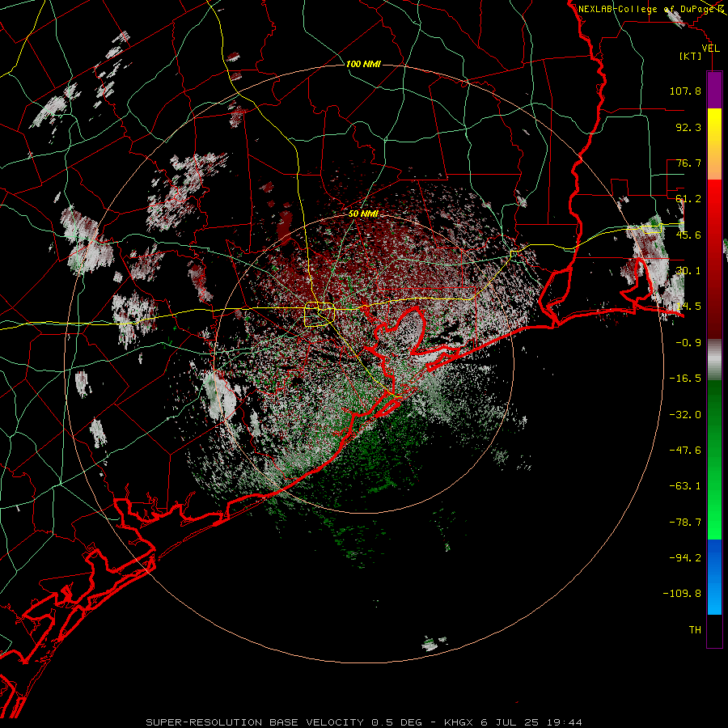Select the -16.5 velocity scale value
728x728 pixels.
point(685,379)
